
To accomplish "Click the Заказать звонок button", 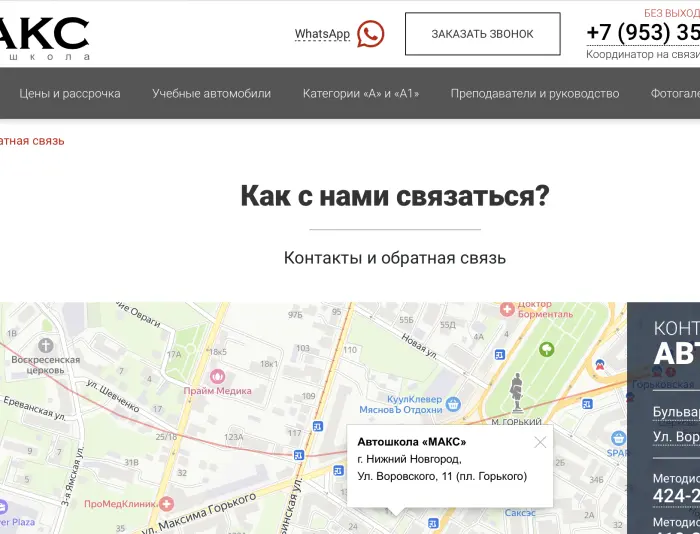I will click(482, 34).
